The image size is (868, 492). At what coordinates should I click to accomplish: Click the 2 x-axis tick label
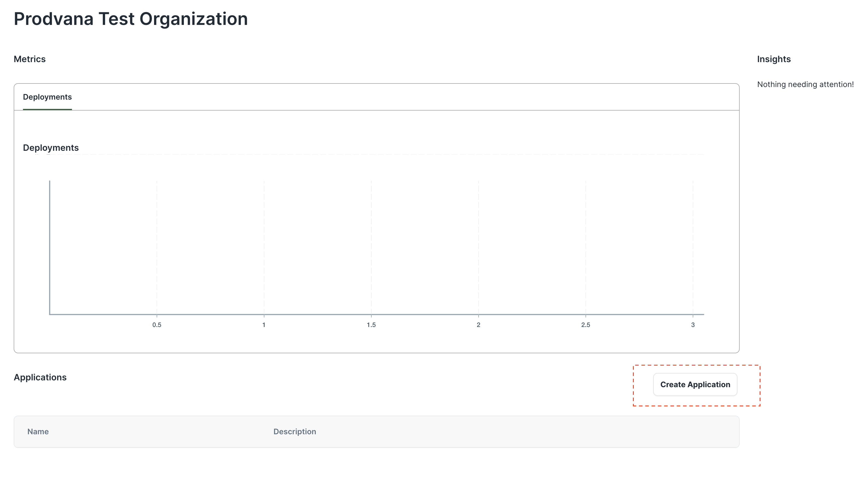[478, 325]
